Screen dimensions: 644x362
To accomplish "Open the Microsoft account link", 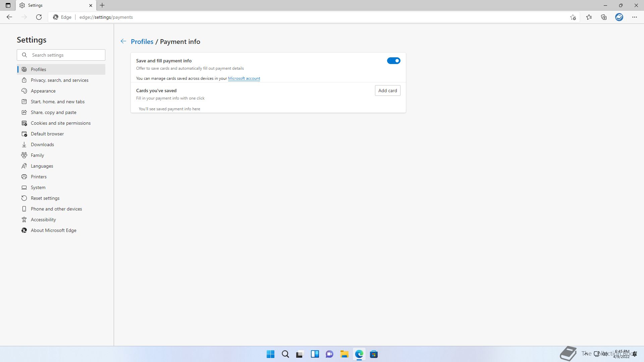I will pyautogui.click(x=244, y=78).
